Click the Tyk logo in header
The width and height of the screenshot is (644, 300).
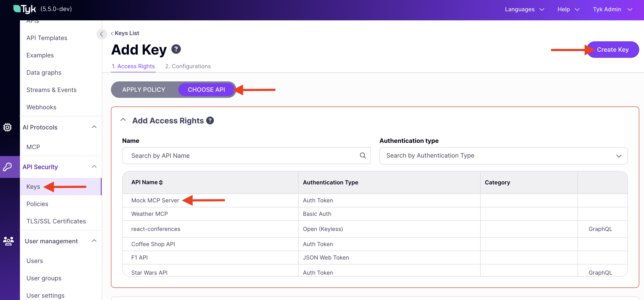[x=24, y=9]
